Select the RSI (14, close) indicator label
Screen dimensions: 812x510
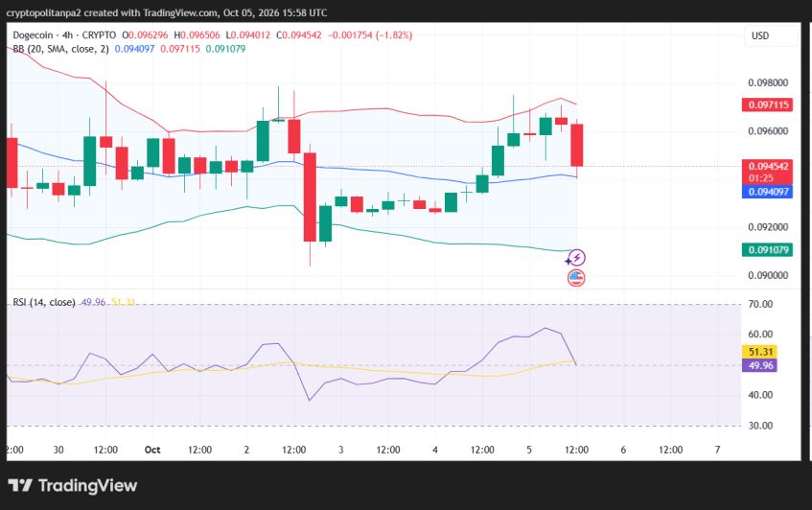pyautogui.click(x=44, y=302)
